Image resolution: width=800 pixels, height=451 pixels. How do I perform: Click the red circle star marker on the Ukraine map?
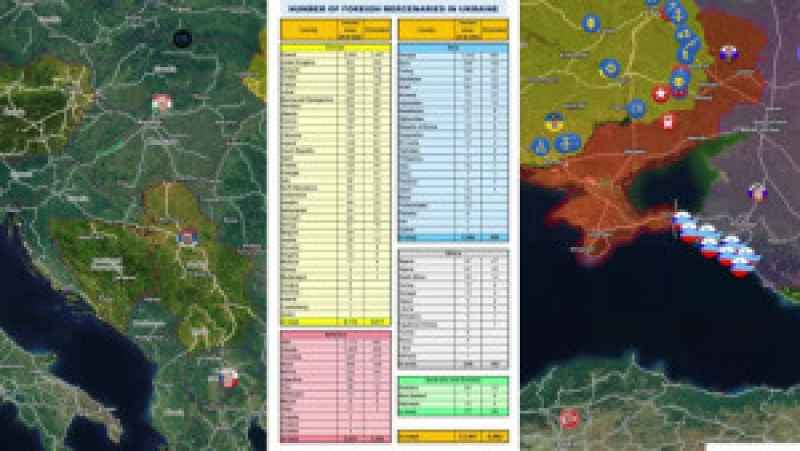(661, 94)
